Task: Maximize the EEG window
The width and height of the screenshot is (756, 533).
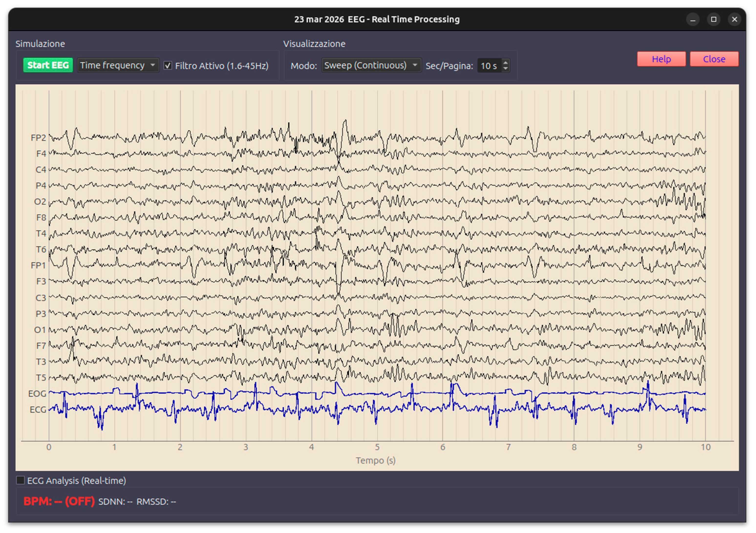Action: click(x=713, y=20)
